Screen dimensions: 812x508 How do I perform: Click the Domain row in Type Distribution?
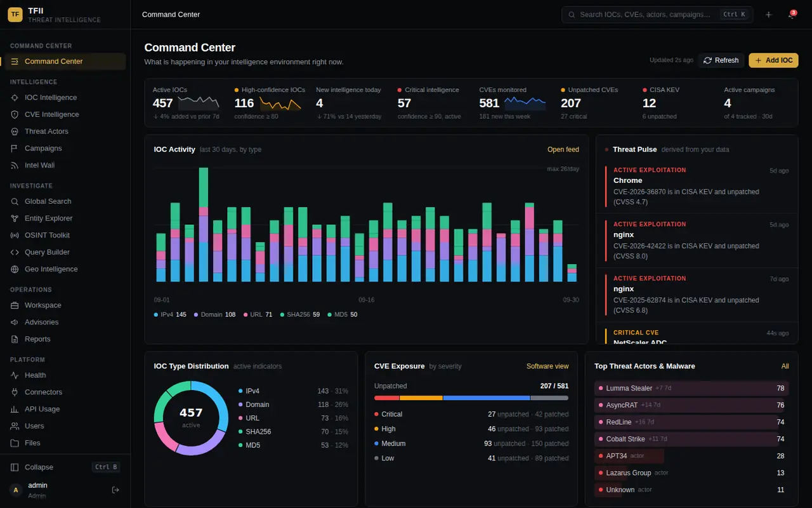(293, 404)
